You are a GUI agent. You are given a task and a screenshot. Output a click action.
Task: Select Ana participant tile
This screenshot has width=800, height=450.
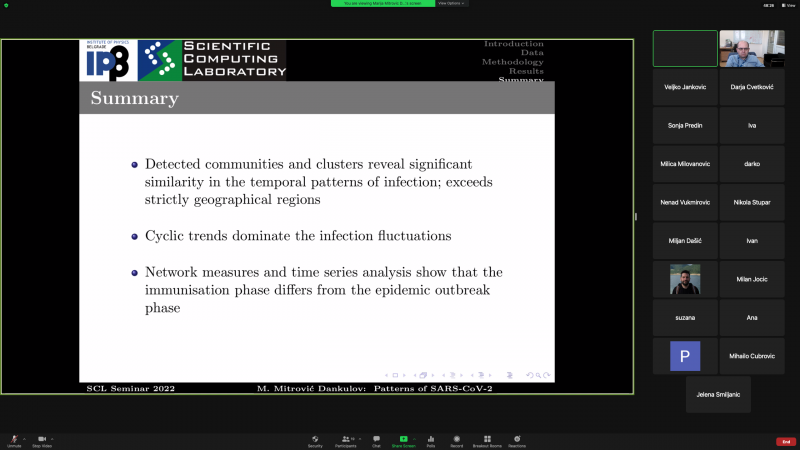[752, 318]
